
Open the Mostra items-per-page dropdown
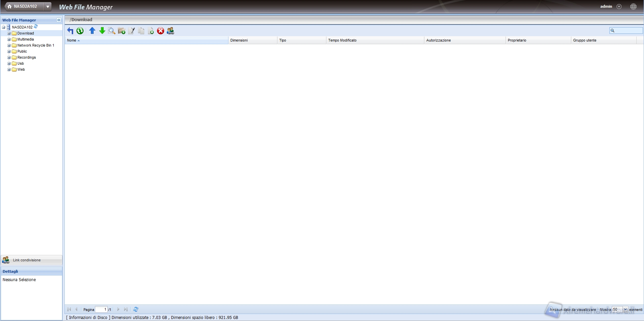[x=625, y=309]
